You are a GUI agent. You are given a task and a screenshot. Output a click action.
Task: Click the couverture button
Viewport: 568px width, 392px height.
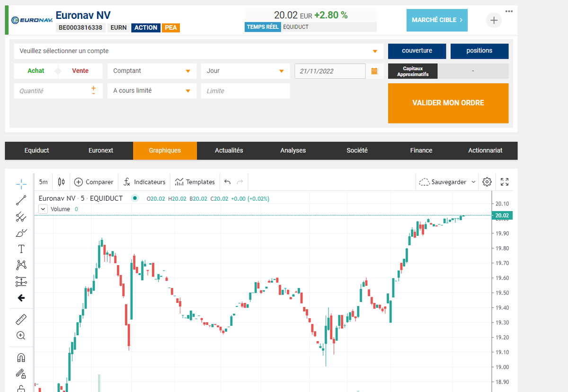[x=417, y=51]
